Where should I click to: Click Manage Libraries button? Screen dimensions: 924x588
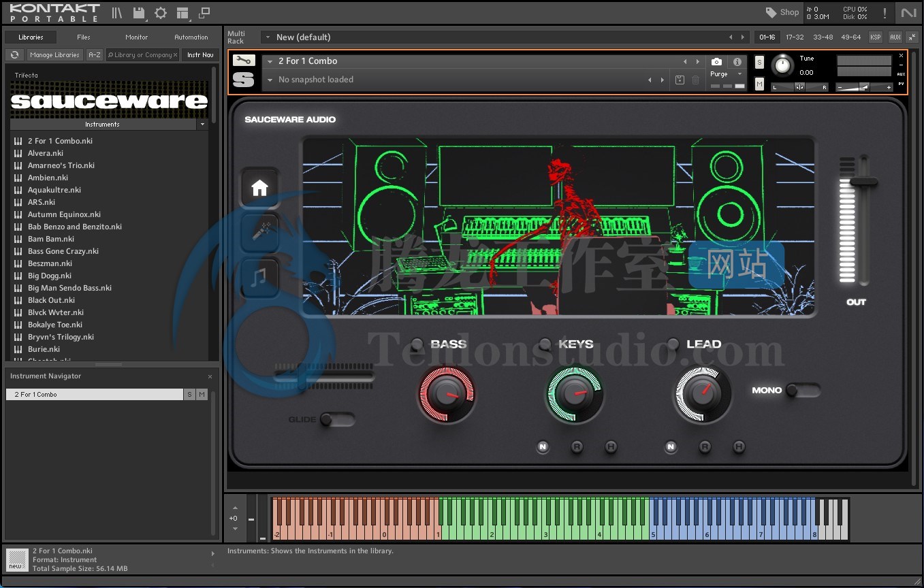(x=55, y=55)
